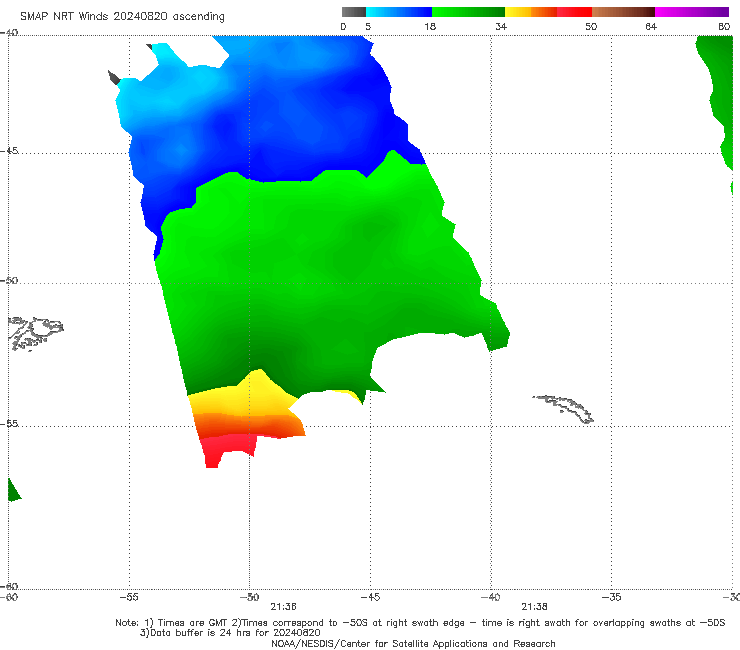The height and width of the screenshot is (650, 740).
Task: Click the yellow wind area in the swath
Action: tap(245, 397)
